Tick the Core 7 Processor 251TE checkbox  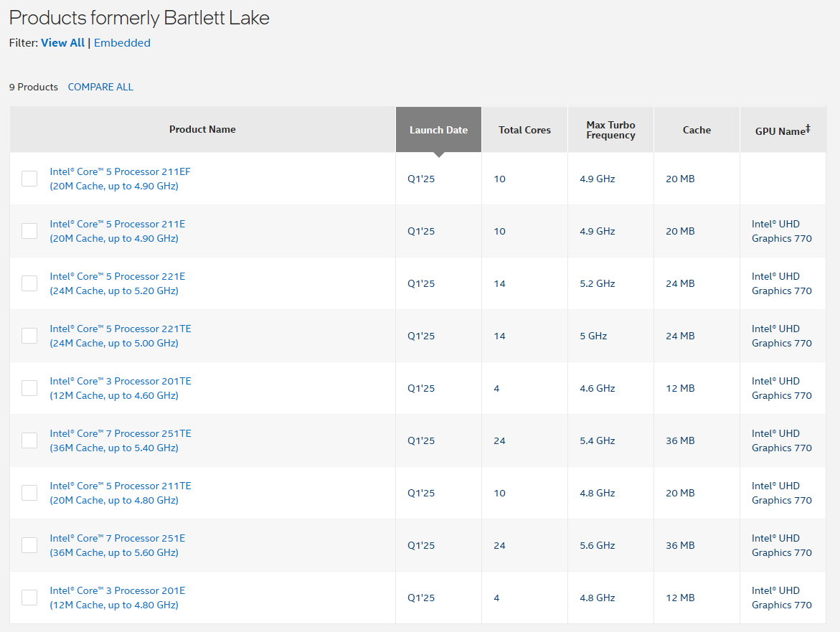click(x=29, y=440)
